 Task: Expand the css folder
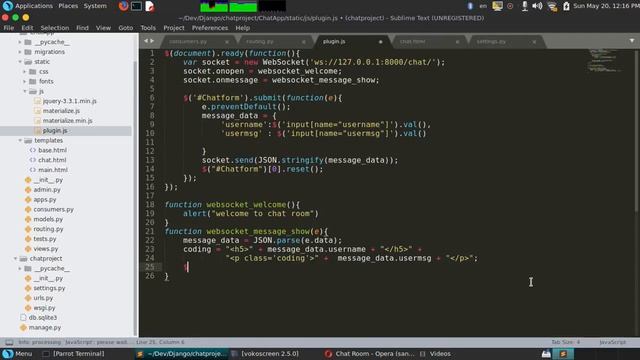coord(24,71)
